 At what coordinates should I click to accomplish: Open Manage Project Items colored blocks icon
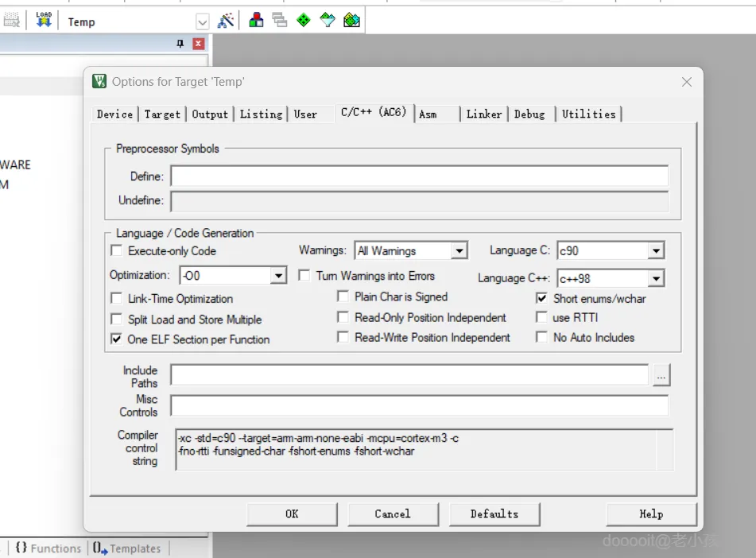coord(256,21)
